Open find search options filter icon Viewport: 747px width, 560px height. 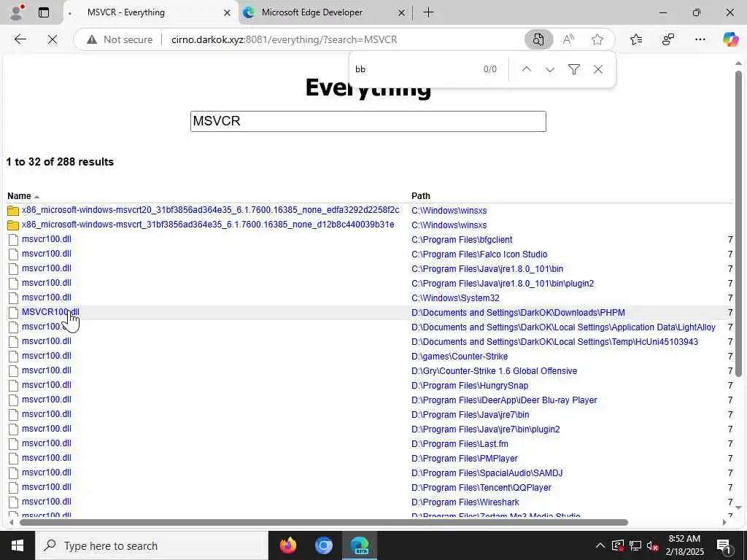[574, 69]
